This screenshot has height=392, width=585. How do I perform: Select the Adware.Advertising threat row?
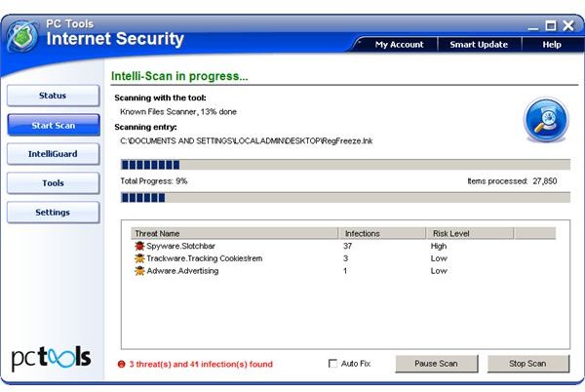[343, 271]
